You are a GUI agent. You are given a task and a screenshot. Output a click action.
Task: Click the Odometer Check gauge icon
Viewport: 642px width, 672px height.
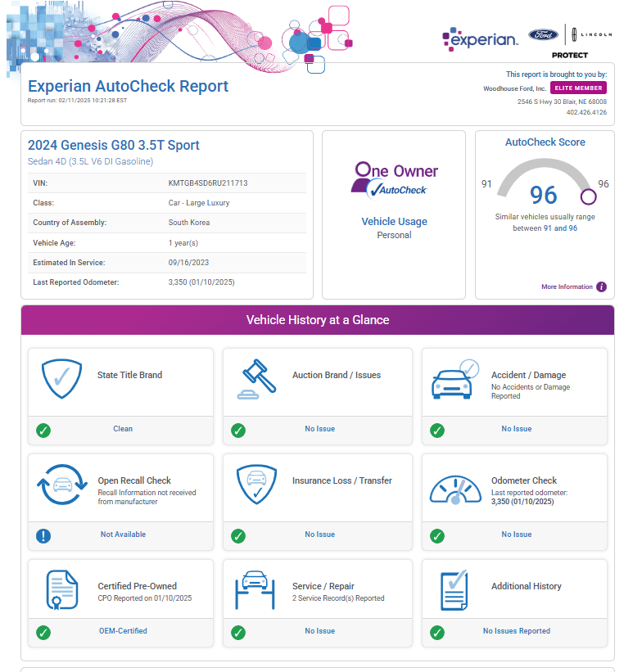point(455,489)
